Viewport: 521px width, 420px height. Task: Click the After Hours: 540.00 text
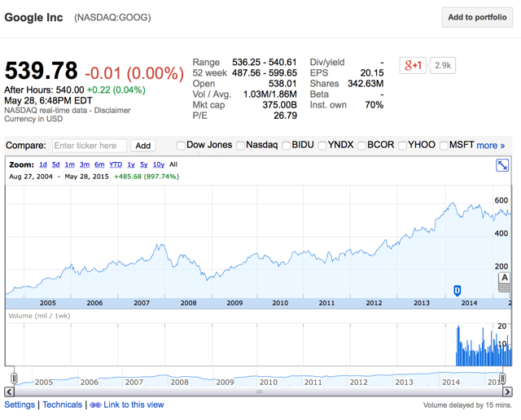44,90
